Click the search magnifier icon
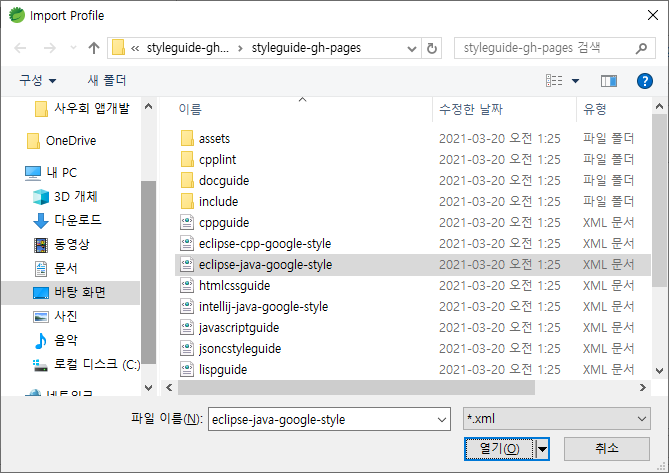Image resolution: width=669 pixels, height=473 pixels. click(641, 48)
